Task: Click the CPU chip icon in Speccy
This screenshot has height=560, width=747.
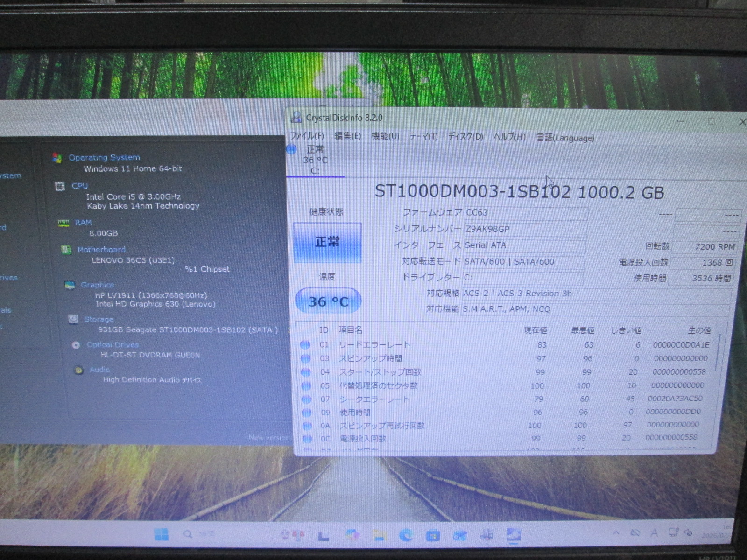Action: (60, 186)
